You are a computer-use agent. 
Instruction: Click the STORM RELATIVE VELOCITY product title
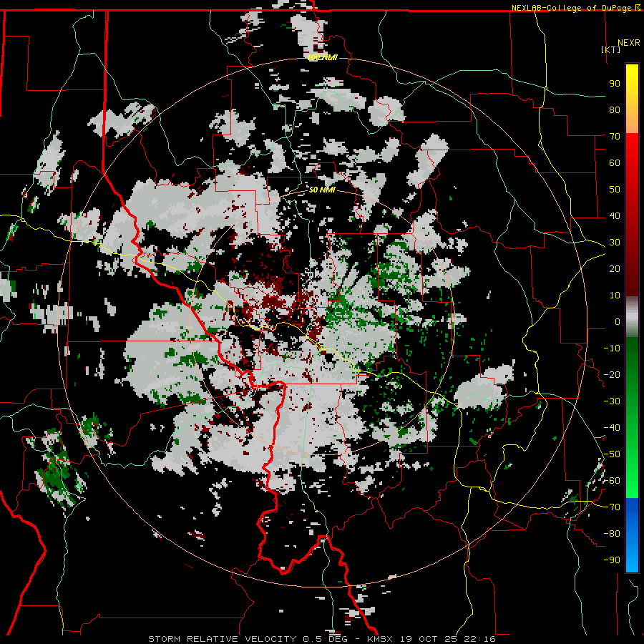(x=222, y=639)
